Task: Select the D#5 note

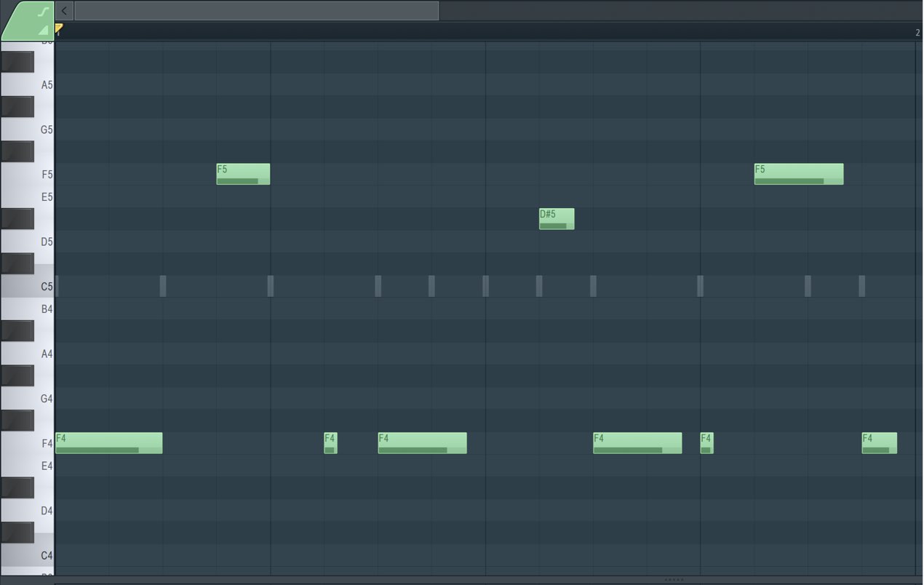Action: coord(557,219)
